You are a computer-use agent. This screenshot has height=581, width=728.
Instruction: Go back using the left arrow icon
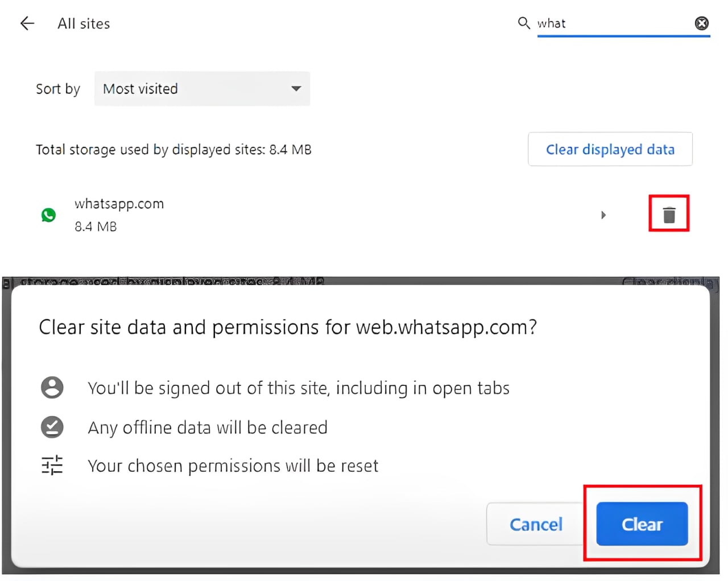27,23
